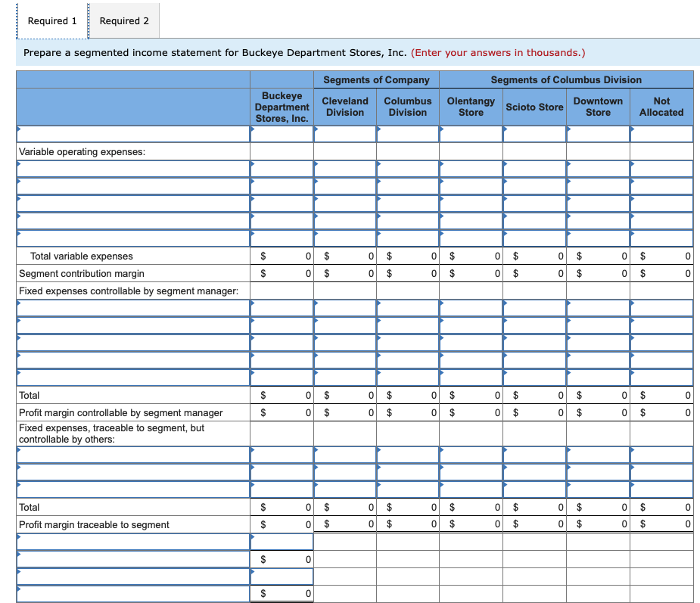
Task: Click the 'Not Allocated' column header
Action: (661, 107)
